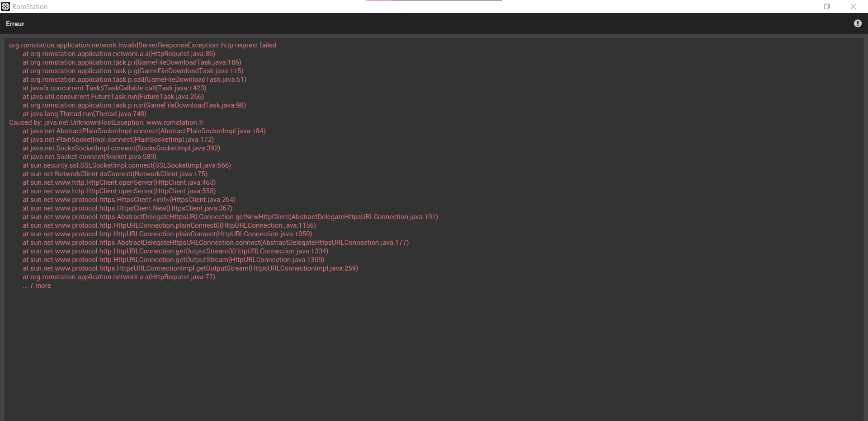This screenshot has height=421, width=868.
Task: Restore down the RomStation window
Action: tap(827, 6)
